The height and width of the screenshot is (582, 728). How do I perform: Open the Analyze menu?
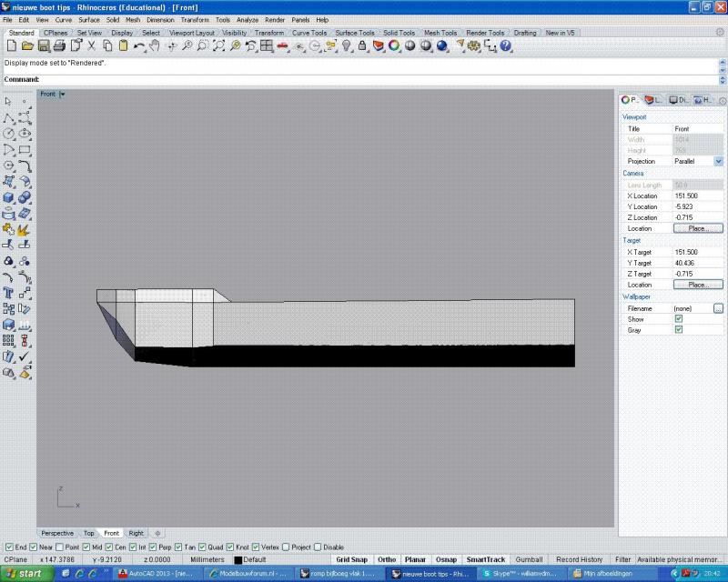click(x=247, y=20)
